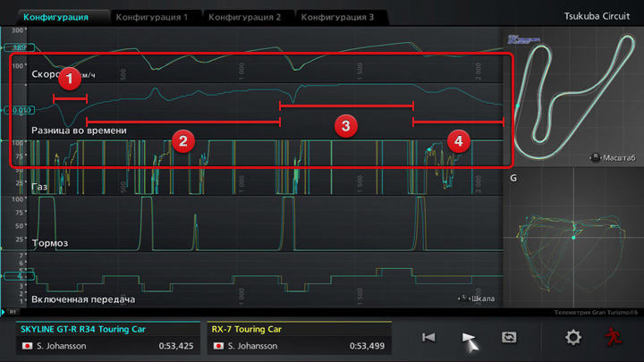Click red annotation marker number 2
The width and height of the screenshot is (644, 362).
182,140
